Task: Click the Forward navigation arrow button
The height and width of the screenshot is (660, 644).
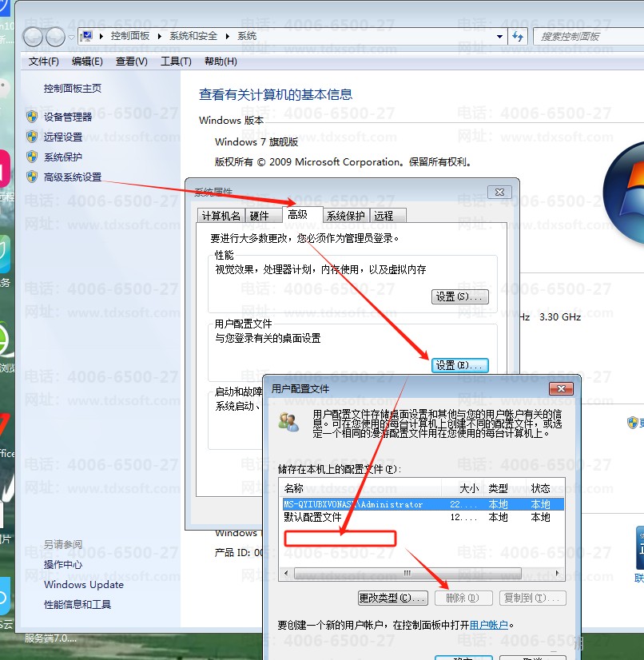Action: pos(55,36)
